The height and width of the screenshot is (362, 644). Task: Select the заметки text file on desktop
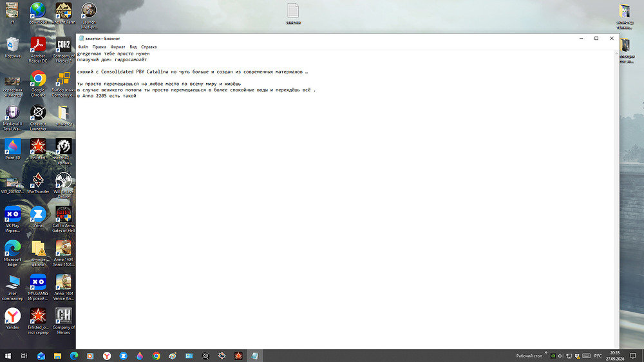point(293,14)
